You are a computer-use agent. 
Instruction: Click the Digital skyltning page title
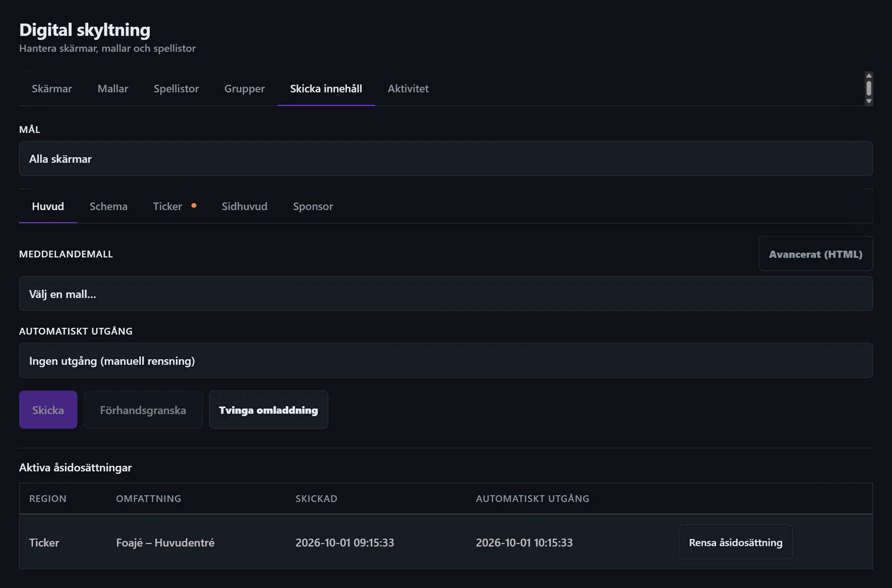pos(85,30)
